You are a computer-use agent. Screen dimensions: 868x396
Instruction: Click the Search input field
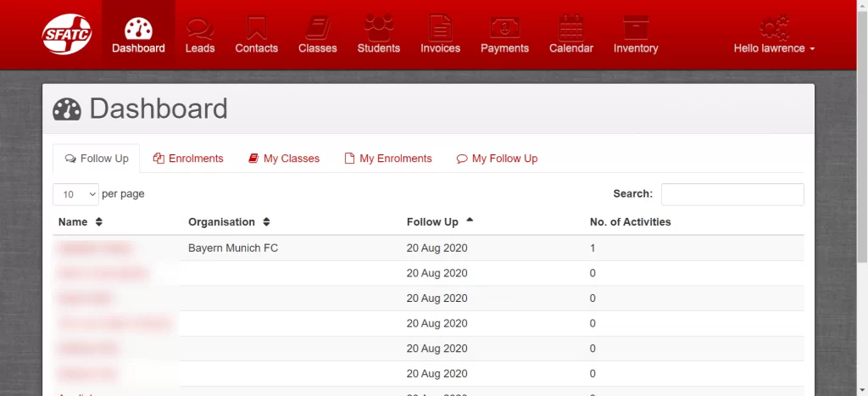click(732, 194)
